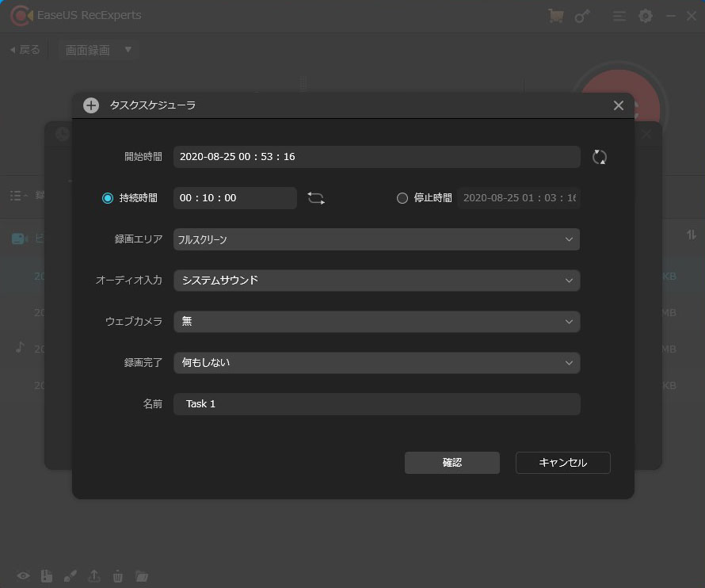Image resolution: width=705 pixels, height=588 pixels.
Task: Click the open folder icon in bottom toolbar
Action: click(x=142, y=576)
